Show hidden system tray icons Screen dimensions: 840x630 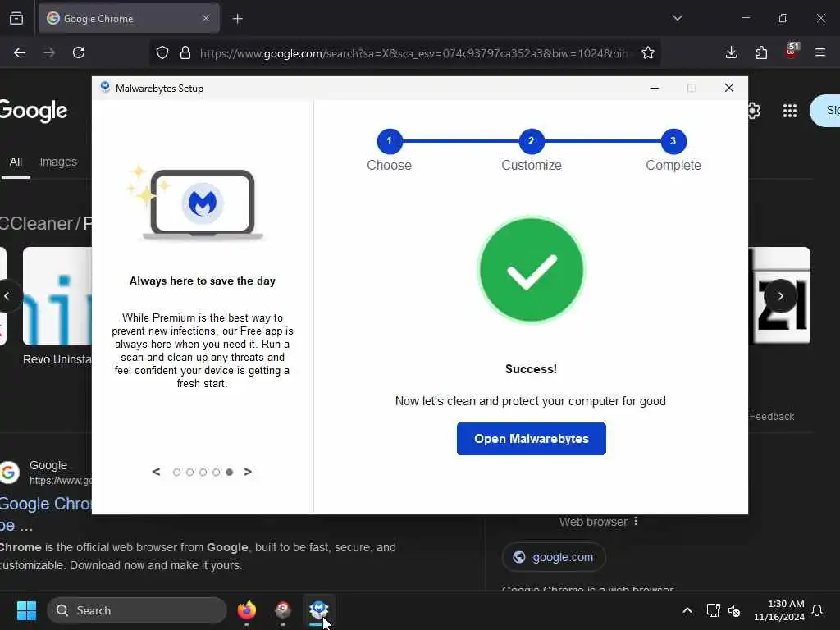pyautogui.click(x=687, y=610)
